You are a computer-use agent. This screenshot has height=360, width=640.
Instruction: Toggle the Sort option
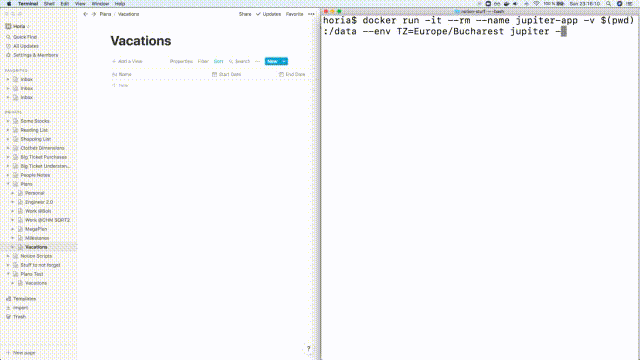(x=218, y=62)
